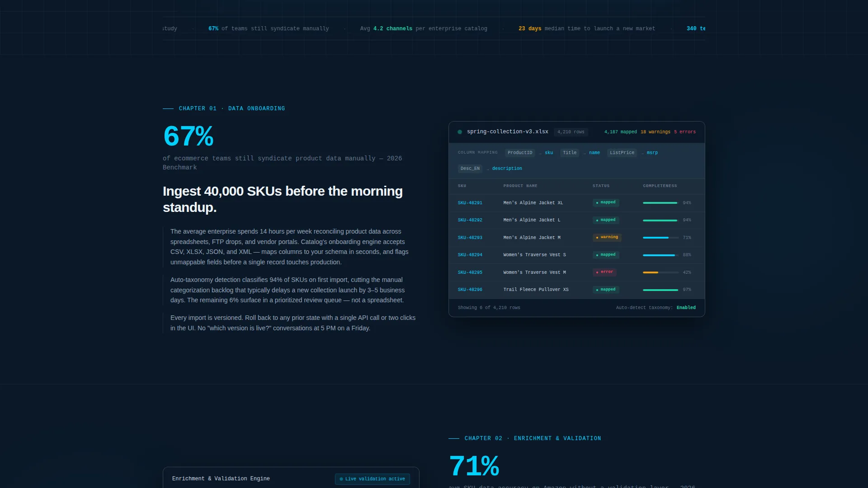Click the 4,187 mapped count
The height and width of the screenshot is (488, 868).
pyautogui.click(x=620, y=132)
